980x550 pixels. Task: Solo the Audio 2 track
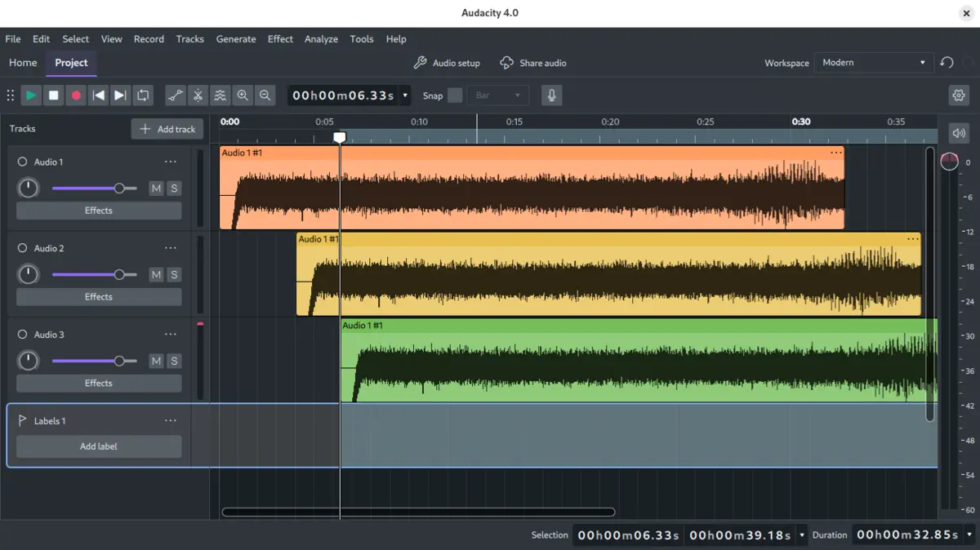point(174,275)
